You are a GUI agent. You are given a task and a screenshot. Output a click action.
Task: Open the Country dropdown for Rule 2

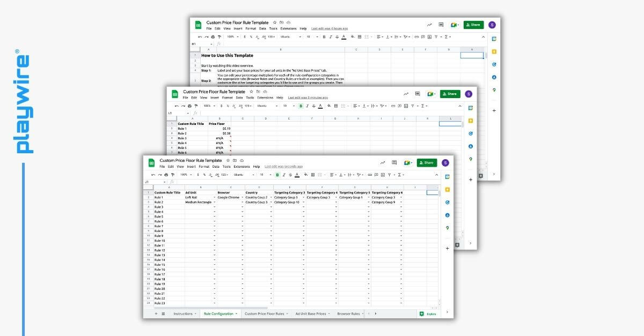click(x=270, y=201)
